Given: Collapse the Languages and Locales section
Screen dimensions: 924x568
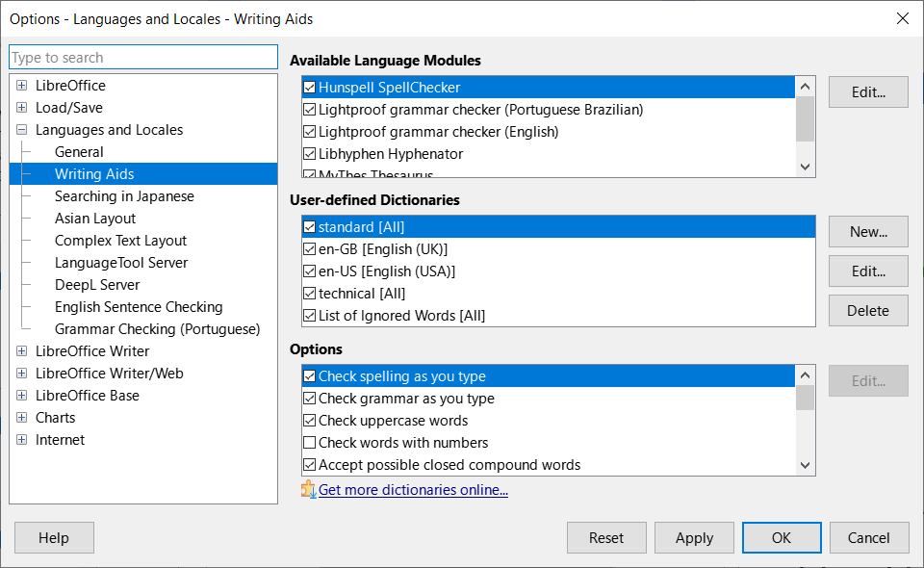Looking at the screenshot, I should click(x=21, y=129).
